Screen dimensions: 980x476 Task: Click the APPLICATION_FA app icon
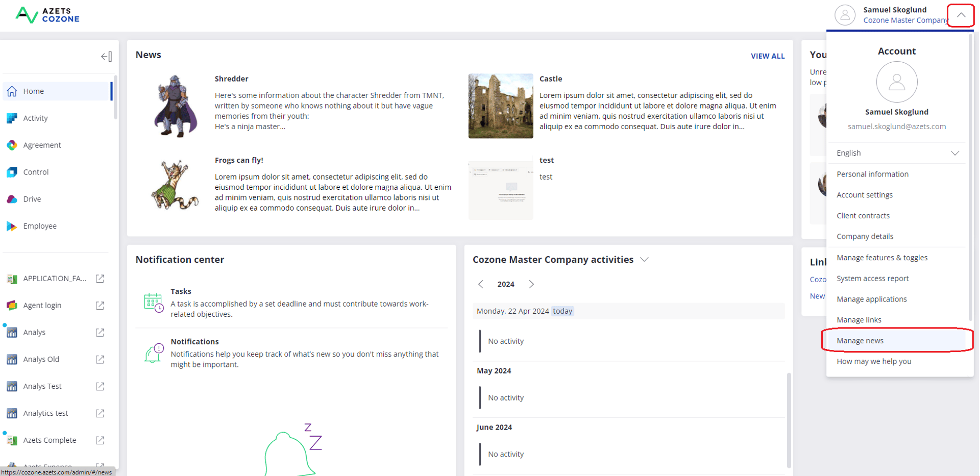[12, 279]
